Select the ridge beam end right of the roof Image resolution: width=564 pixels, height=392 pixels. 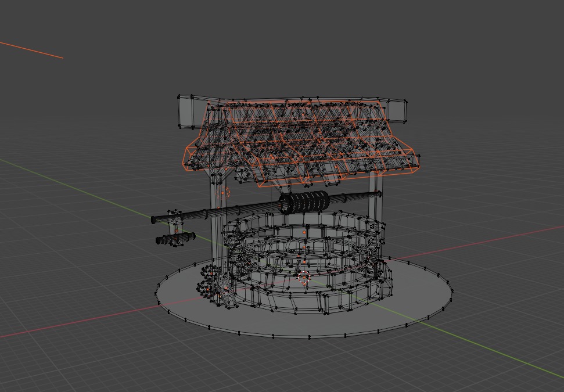click(396, 111)
